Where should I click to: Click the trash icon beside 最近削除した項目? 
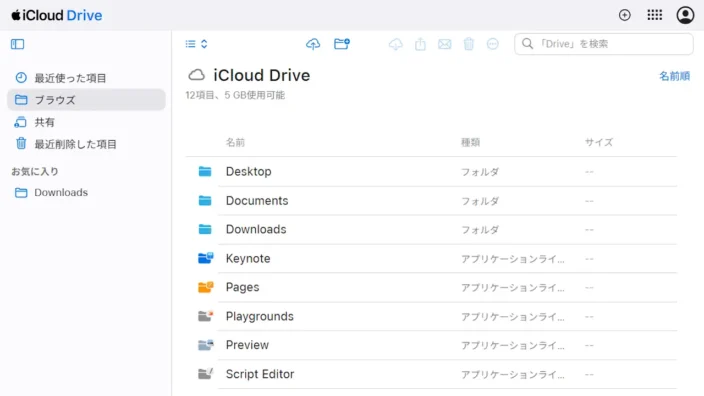(21, 144)
